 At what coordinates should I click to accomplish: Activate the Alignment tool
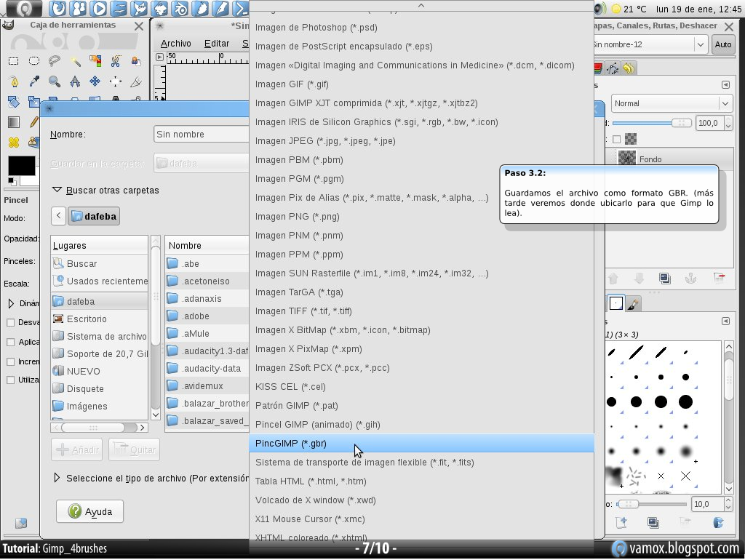tap(116, 81)
